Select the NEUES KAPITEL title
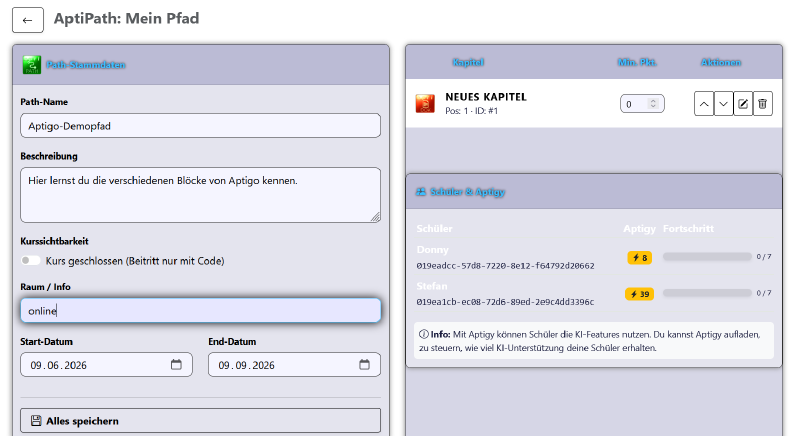 [486, 97]
